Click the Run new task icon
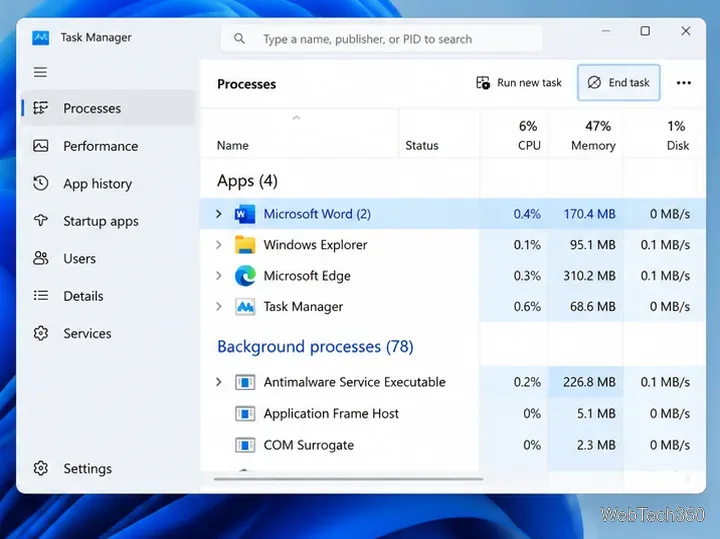Viewport: 720px width, 539px height. tap(483, 83)
